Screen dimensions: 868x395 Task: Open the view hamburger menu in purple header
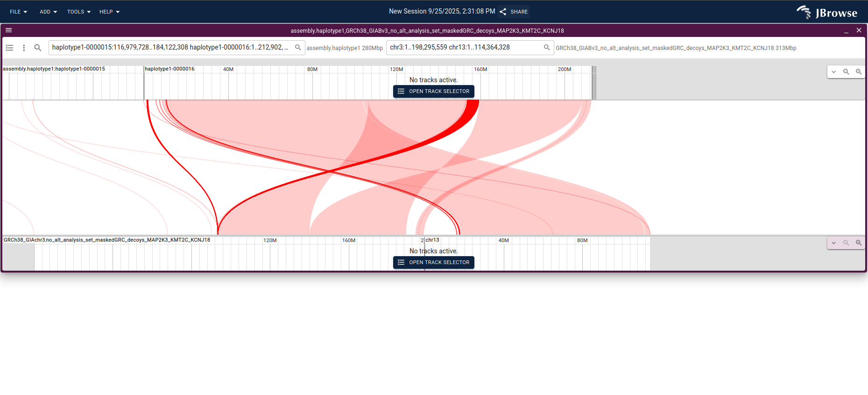[x=8, y=30]
